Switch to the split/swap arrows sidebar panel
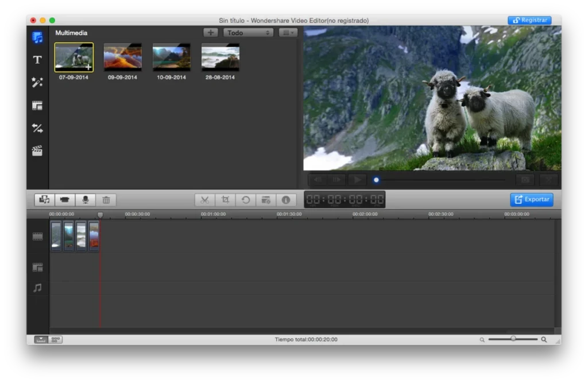 pyautogui.click(x=37, y=128)
